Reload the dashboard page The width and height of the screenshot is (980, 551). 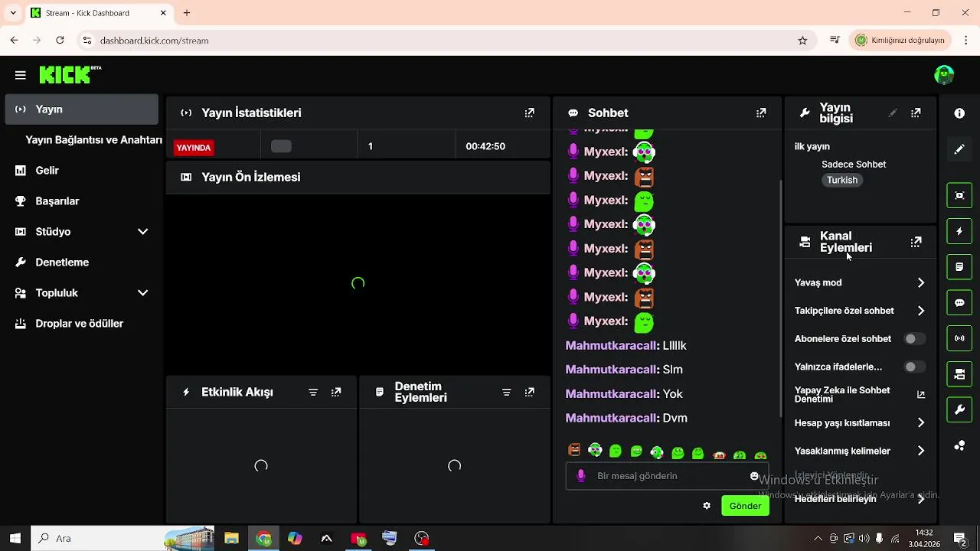[x=60, y=40]
